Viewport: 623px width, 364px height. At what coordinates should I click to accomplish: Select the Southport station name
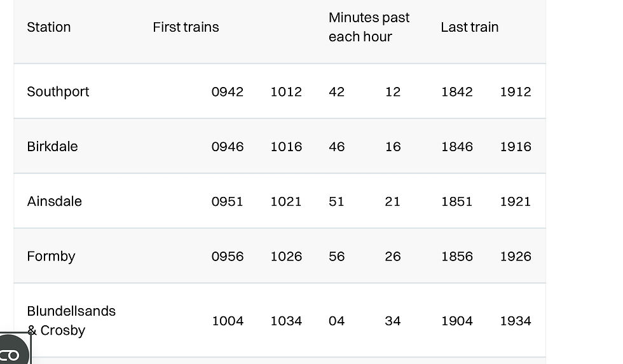point(58,91)
